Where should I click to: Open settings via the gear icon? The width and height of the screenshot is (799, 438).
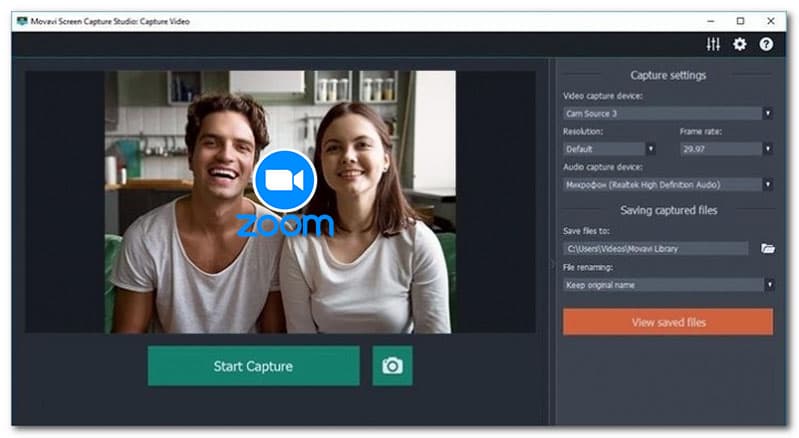pos(740,45)
